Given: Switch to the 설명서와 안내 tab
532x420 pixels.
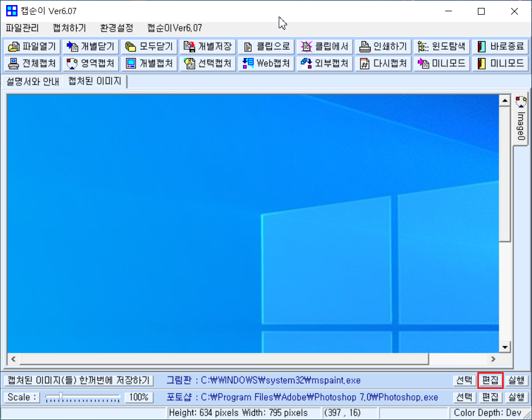Looking at the screenshot, I should coord(33,81).
